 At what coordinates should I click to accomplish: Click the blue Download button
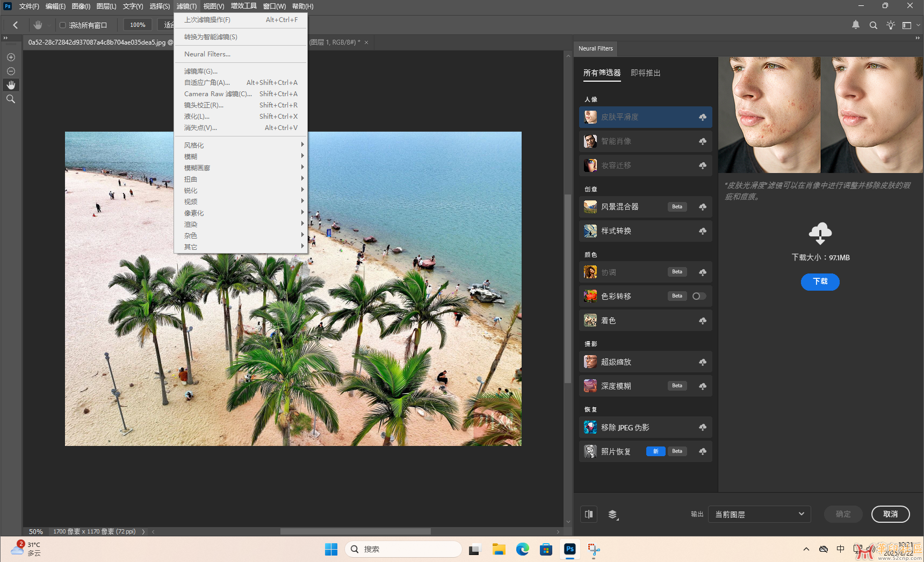tap(820, 282)
